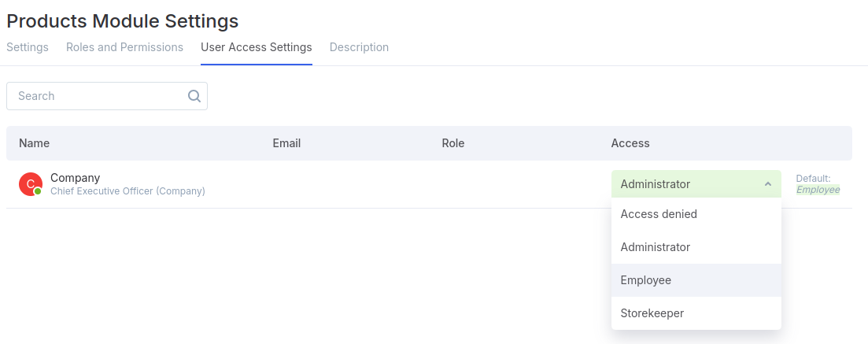Viewport: 868px width, 344px height.
Task: Click Chief Executive Officer (Company) subtitle
Action: tap(127, 191)
